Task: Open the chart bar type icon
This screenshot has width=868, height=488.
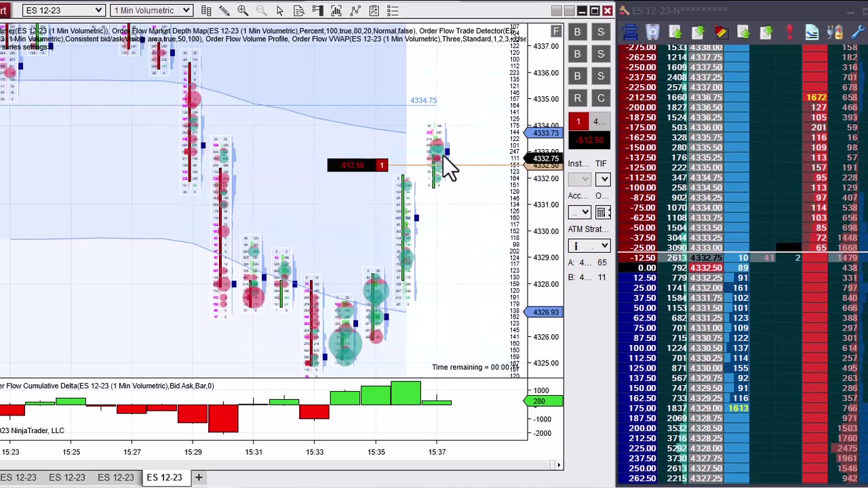Action: coord(206,10)
